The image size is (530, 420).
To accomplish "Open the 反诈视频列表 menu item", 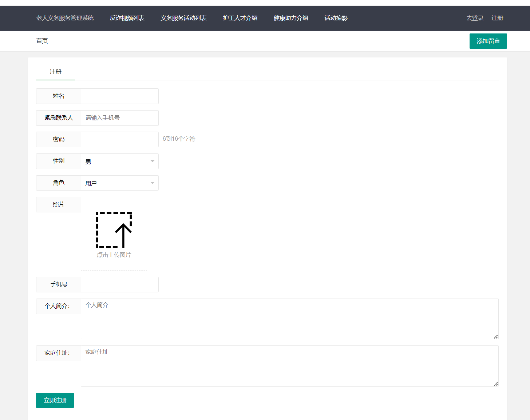I will pos(127,18).
